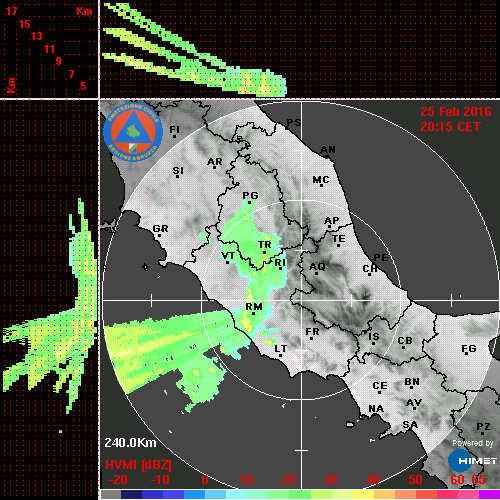Click the HVMI [dBZ] legend title
Image resolution: width=500 pixels, height=500 pixels.
tap(138, 465)
